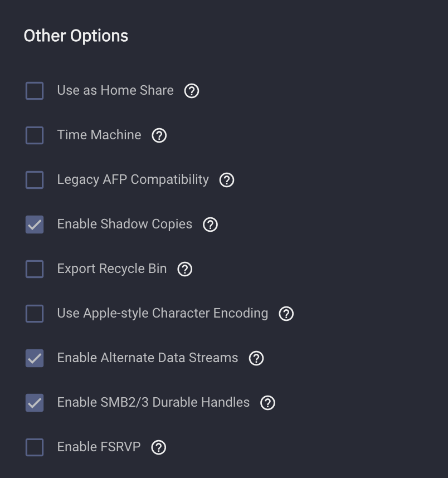Show help for Apple-style Character Encoding

coord(286,314)
